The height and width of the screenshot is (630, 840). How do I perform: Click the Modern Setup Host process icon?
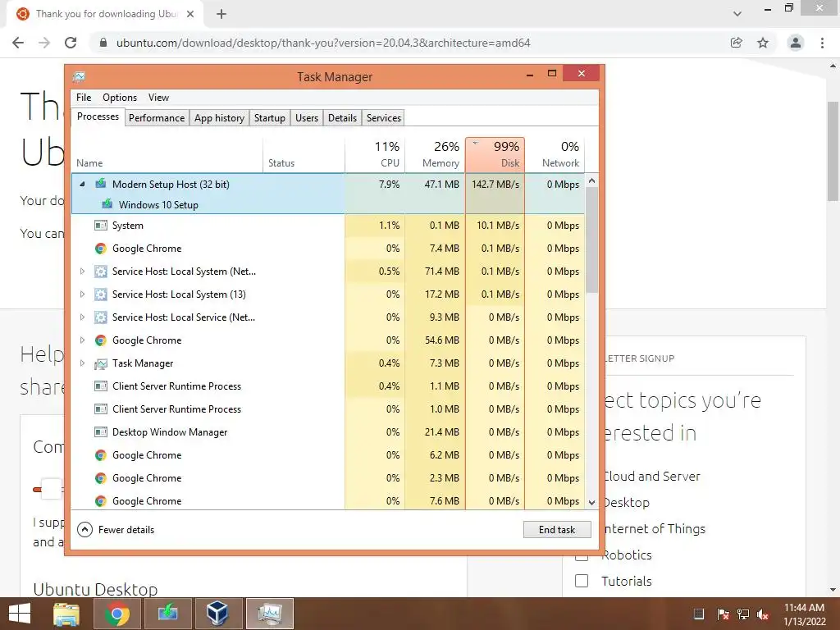pos(100,184)
